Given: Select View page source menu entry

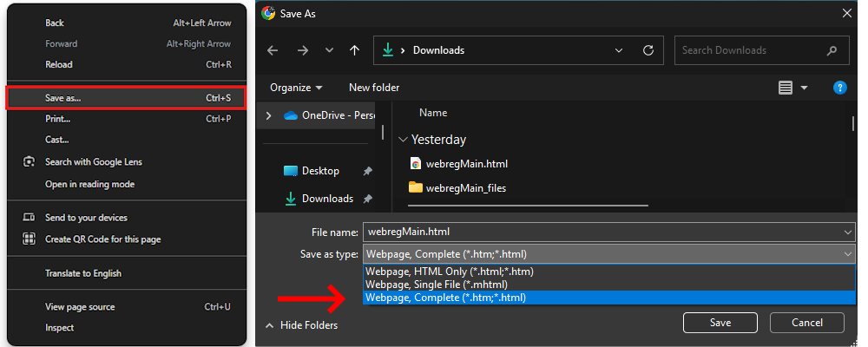Looking at the screenshot, I should click(80, 307).
